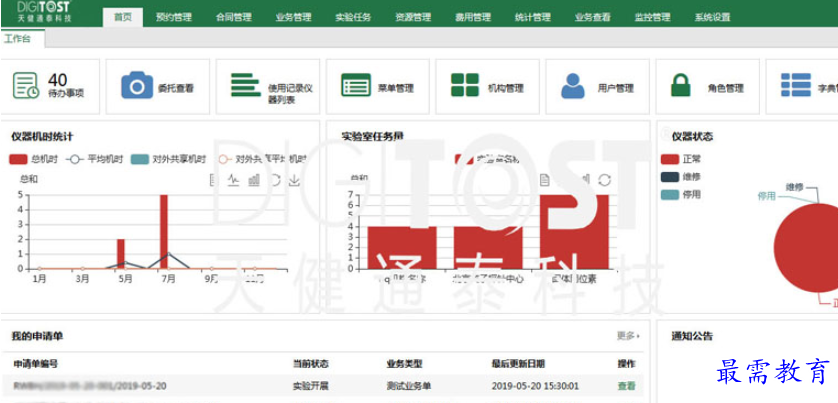Click 申请单编号 column header

pyautogui.click(x=35, y=364)
